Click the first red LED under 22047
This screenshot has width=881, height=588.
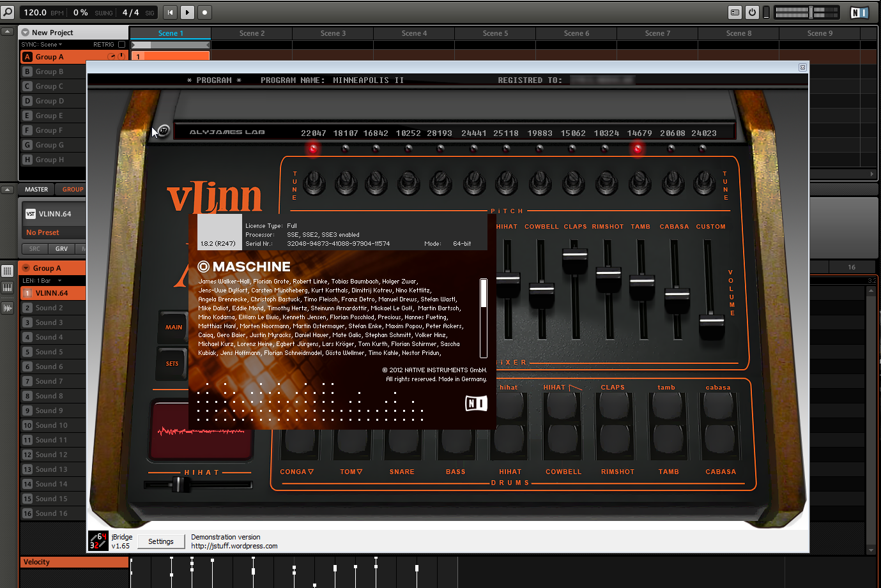314,148
